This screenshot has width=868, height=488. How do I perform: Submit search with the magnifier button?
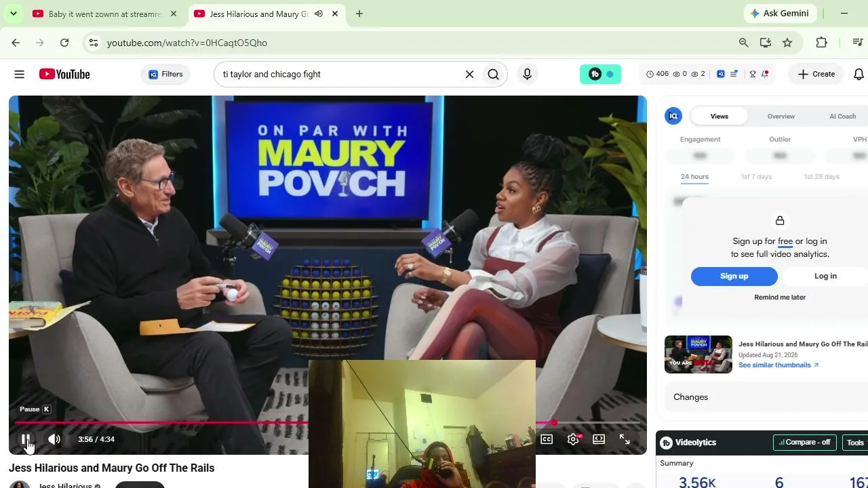tap(494, 74)
